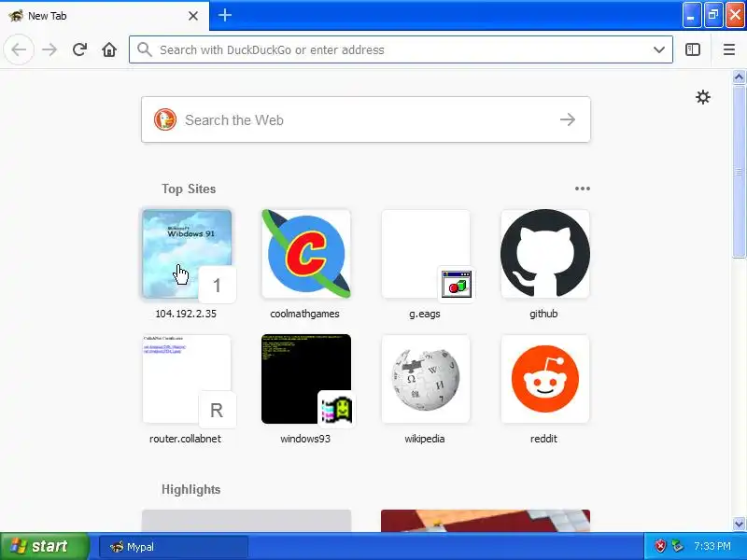Click the red security shield tray icon
The width and height of the screenshot is (747, 560).
(x=660, y=546)
